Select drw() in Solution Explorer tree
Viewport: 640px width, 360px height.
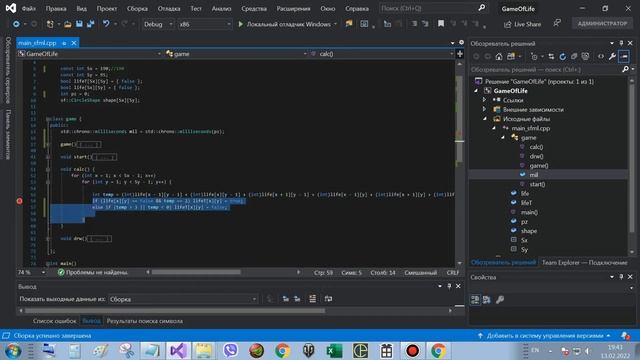pyautogui.click(x=536, y=156)
